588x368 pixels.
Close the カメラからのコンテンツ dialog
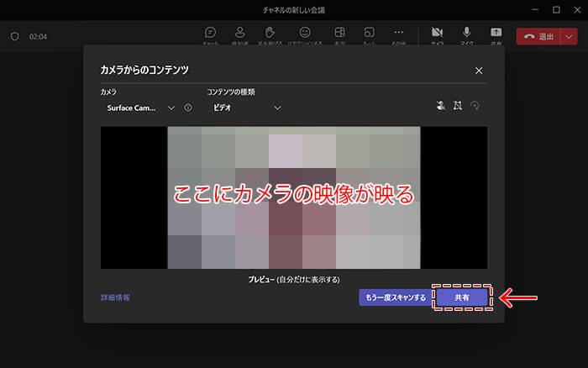click(x=479, y=71)
